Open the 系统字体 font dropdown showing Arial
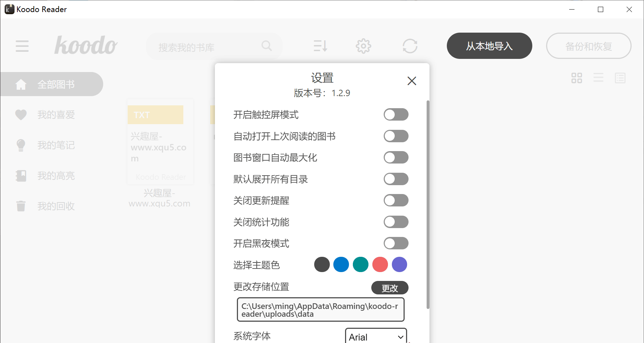The height and width of the screenshot is (343, 644). pyautogui.click(x=375, y=337)
